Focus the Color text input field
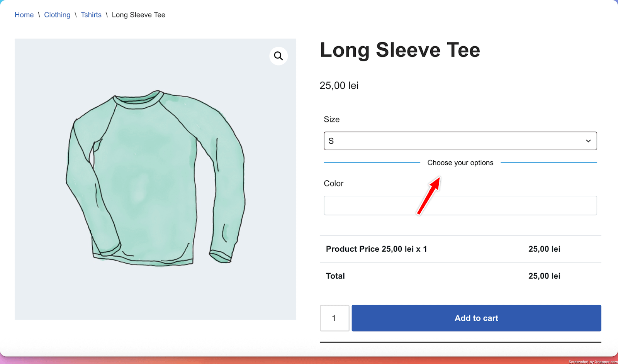Screen dimensions: 618x364 coord(460,205)
